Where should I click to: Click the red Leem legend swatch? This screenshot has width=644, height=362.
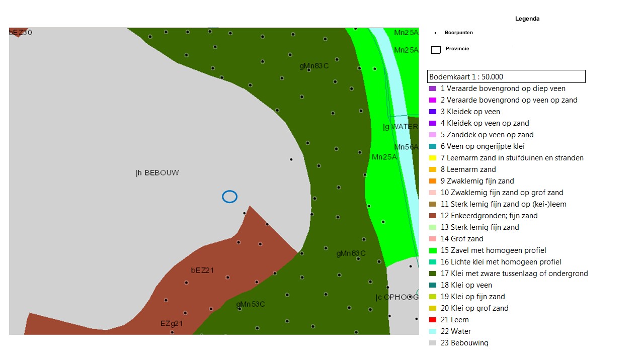click(x=433, y=320)
